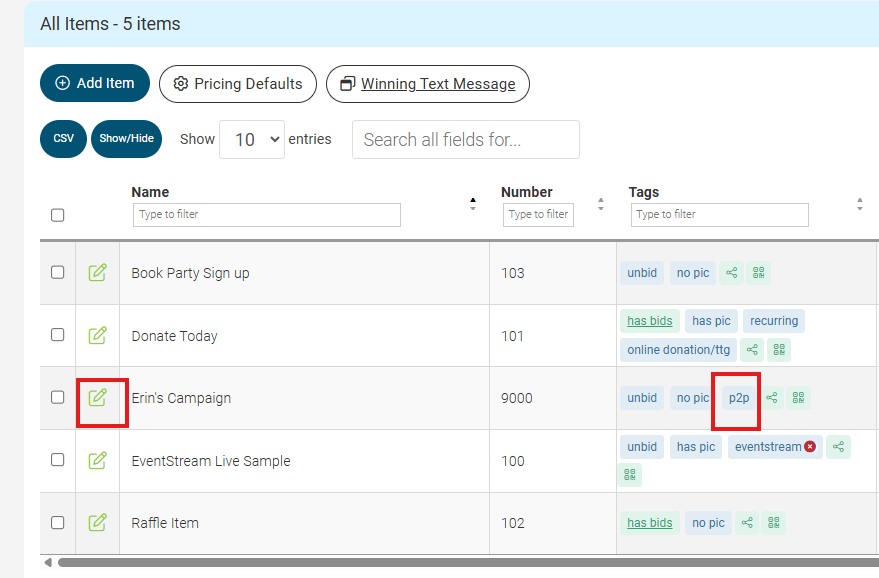Click share icon in Book Party row

[x=732, y=273]
